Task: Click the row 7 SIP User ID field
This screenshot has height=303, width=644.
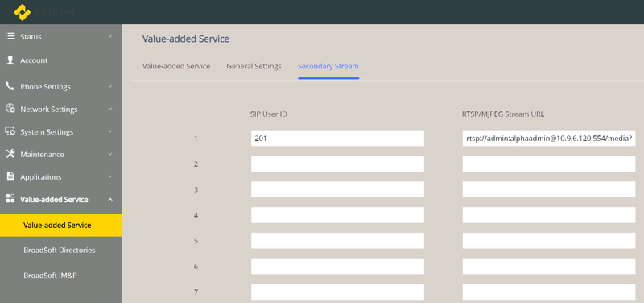Action: [x=337, y=292]
